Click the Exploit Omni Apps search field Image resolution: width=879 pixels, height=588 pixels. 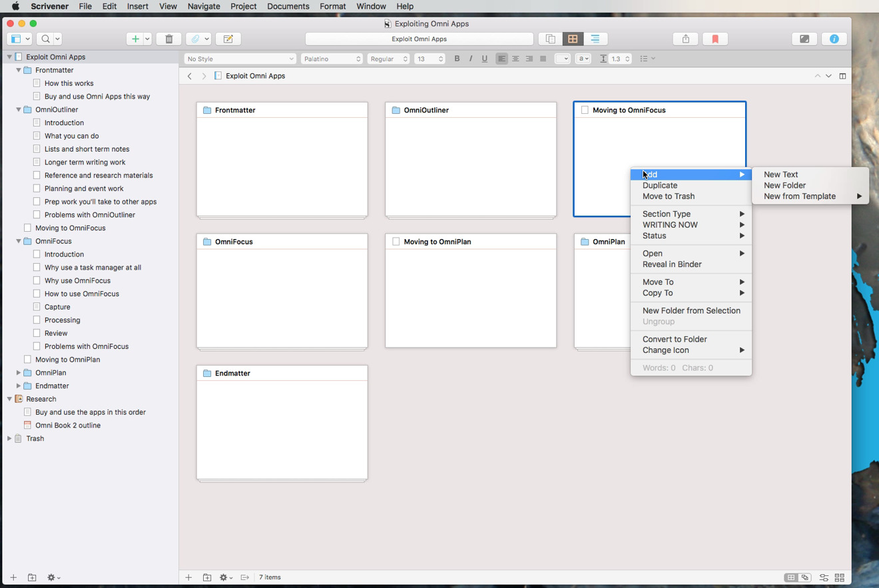tap(419, 39)
